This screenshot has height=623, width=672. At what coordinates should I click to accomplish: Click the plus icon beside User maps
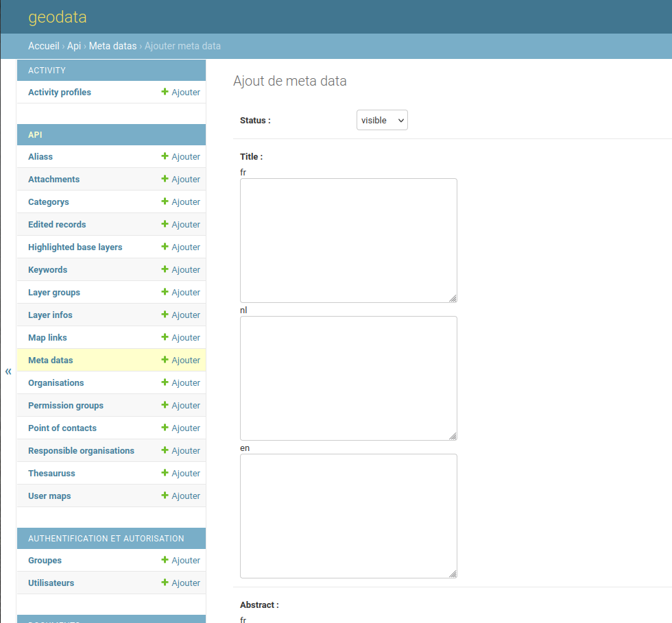pyautogui.click(x=165, y=496)
